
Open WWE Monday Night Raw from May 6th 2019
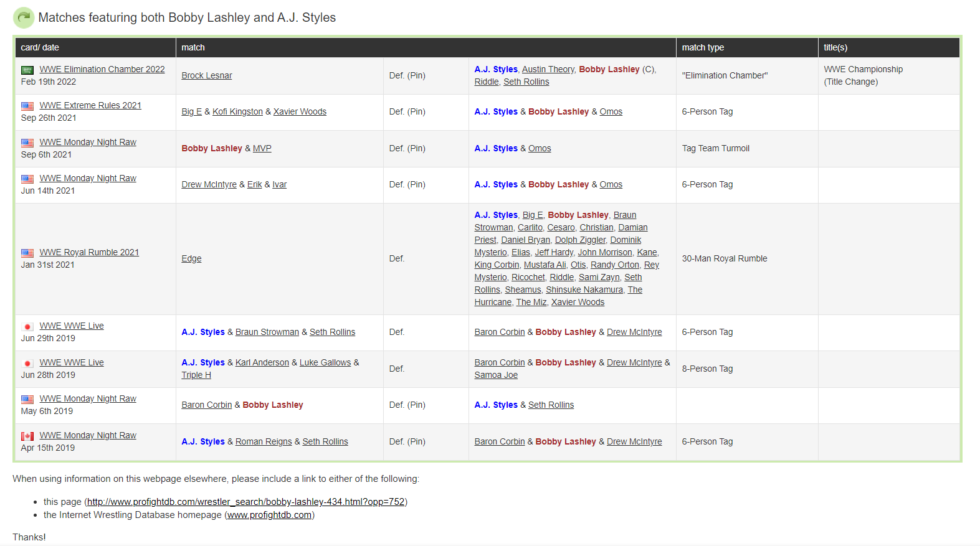click(88, 398)
